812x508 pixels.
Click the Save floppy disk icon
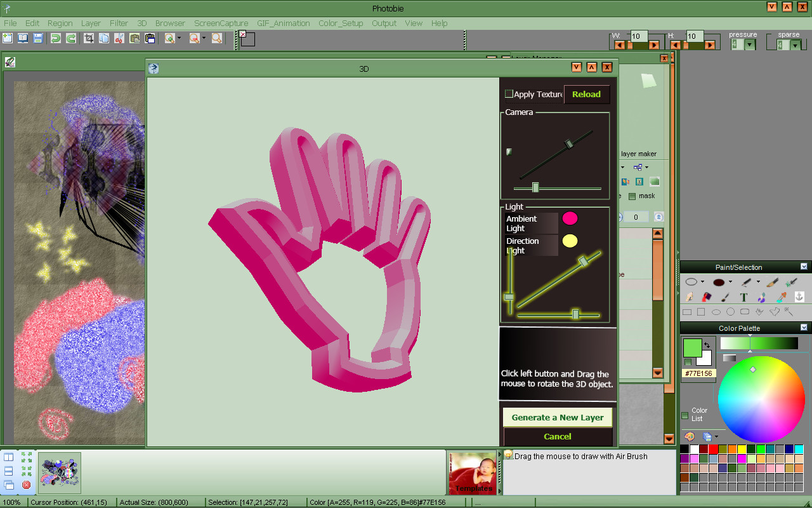click(x=38, y=38)
